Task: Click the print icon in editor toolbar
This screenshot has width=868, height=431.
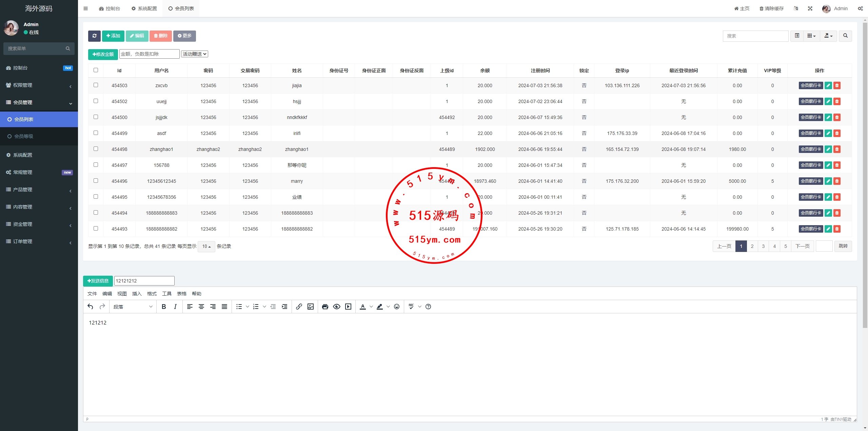Action: (x=325, y=307)
